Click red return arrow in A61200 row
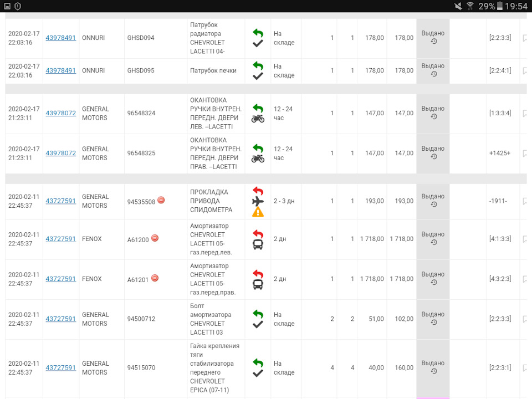Image resolution: width=532 pixels, height=399 pixels. point(258,234)
